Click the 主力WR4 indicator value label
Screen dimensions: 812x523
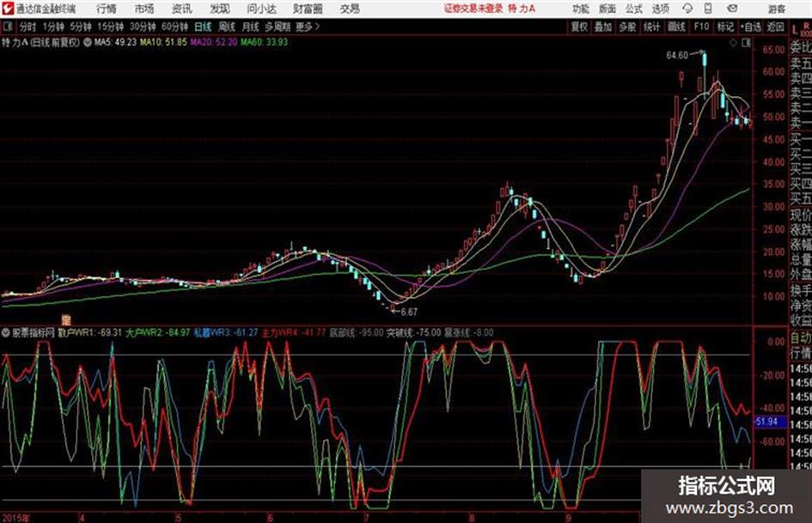coord(294,332)
